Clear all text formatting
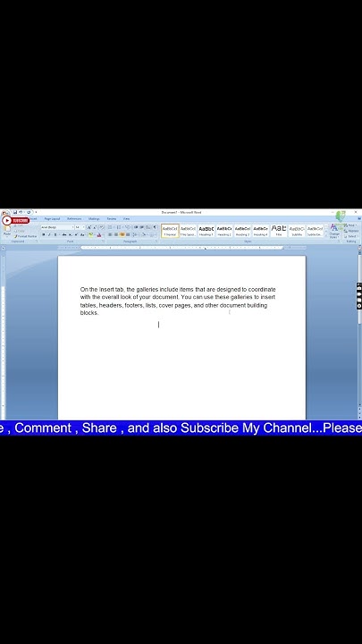362x644 pixels. pos(101,227)
